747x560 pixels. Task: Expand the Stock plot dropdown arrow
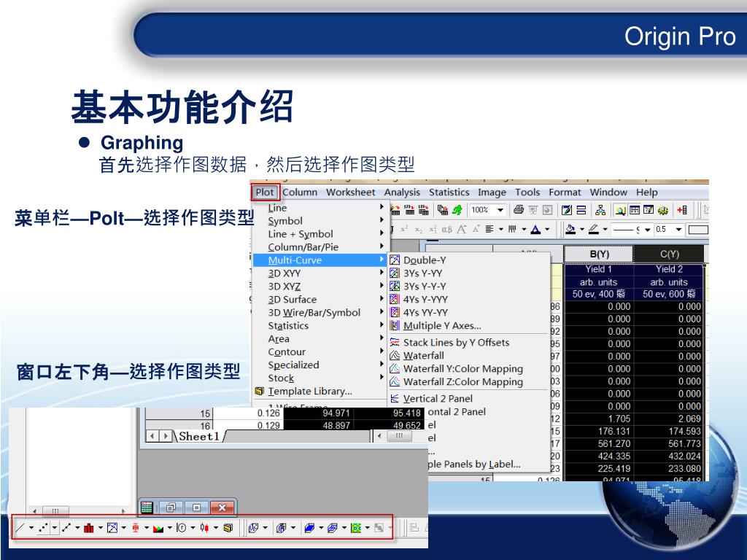coord(216,528)
